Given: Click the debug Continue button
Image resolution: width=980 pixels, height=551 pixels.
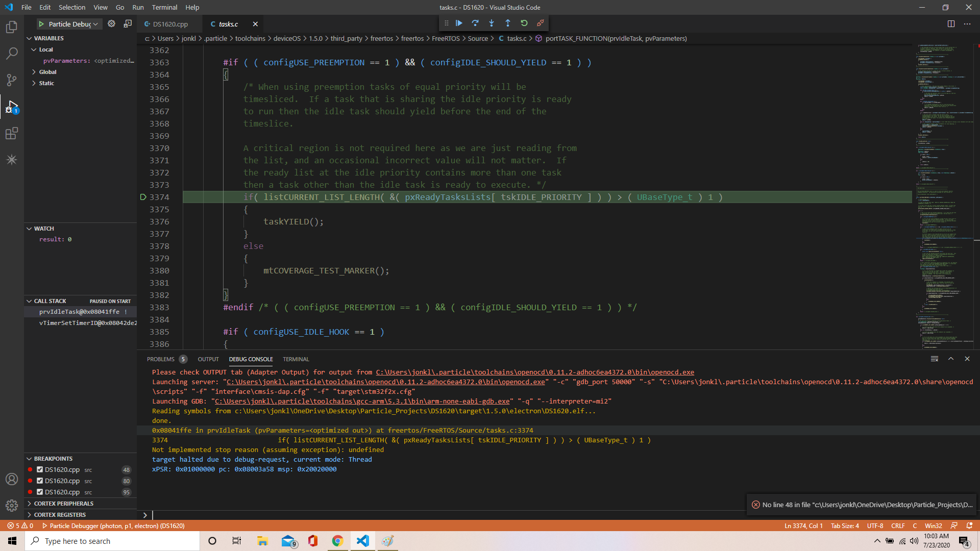Looking at the screenshot, I should [459, 23].
